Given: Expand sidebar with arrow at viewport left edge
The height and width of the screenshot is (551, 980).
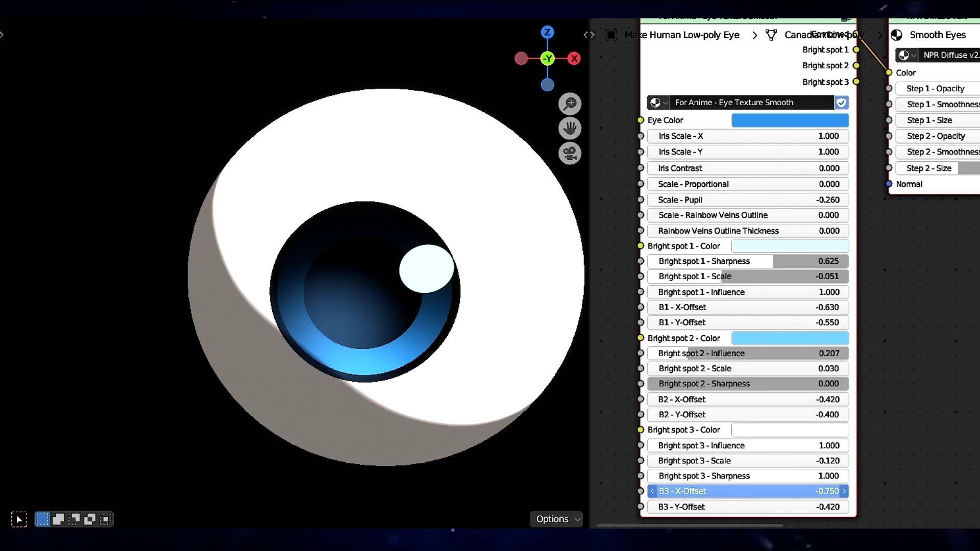Looking at the screenshot, I should pyautogui.click(x=2, y=35).
